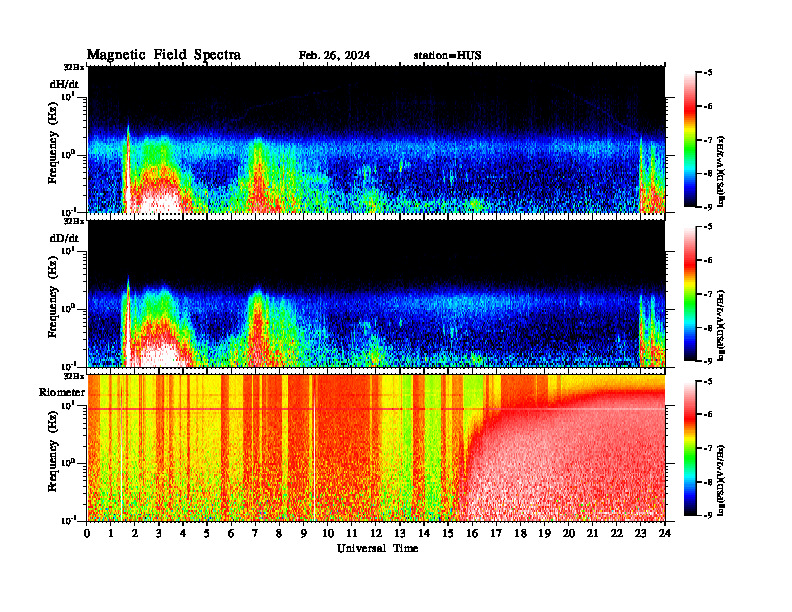
Task: Click hour "21" on the time axis
Action: pos(592,534)
